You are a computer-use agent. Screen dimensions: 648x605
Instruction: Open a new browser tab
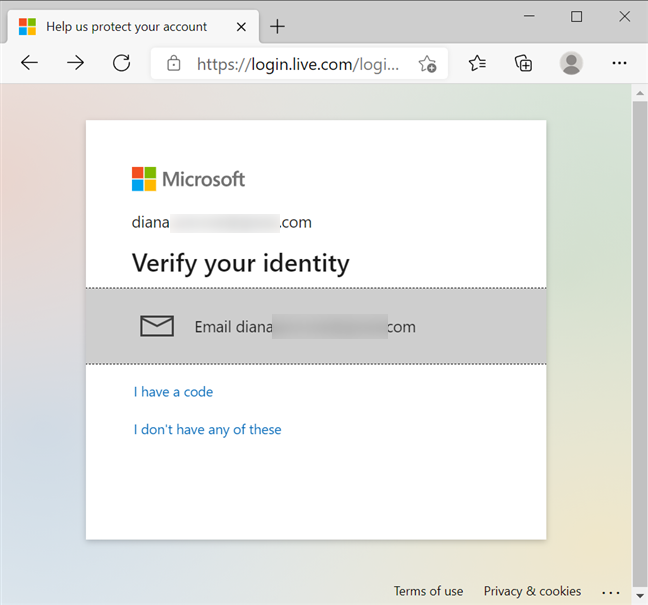point(277,26)
